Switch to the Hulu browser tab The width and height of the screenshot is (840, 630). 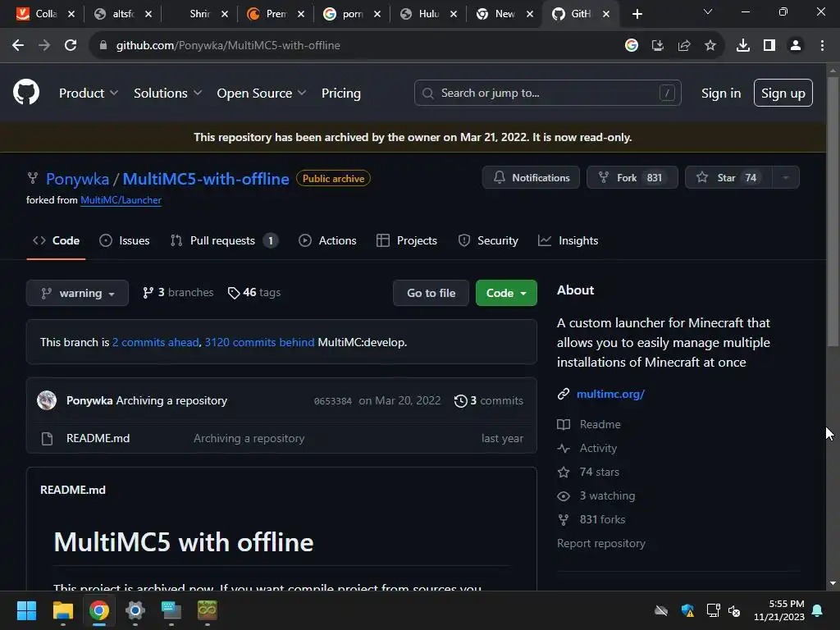click(428, 14)
